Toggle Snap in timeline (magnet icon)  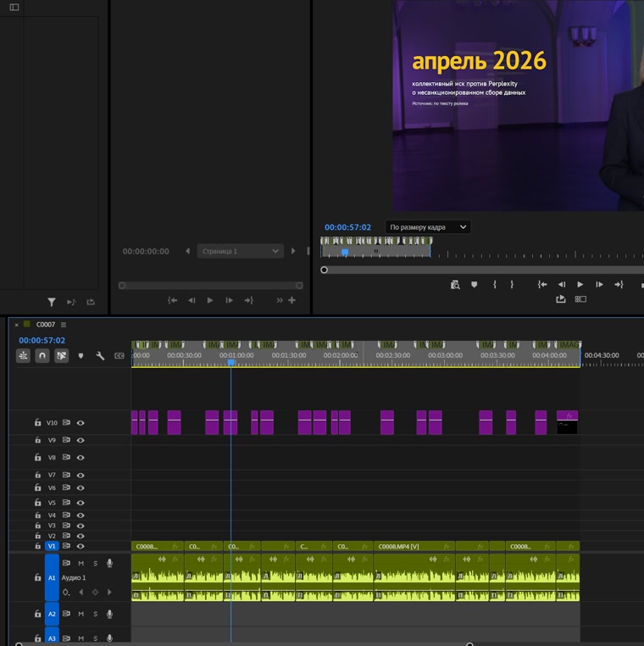coord(42,355)
